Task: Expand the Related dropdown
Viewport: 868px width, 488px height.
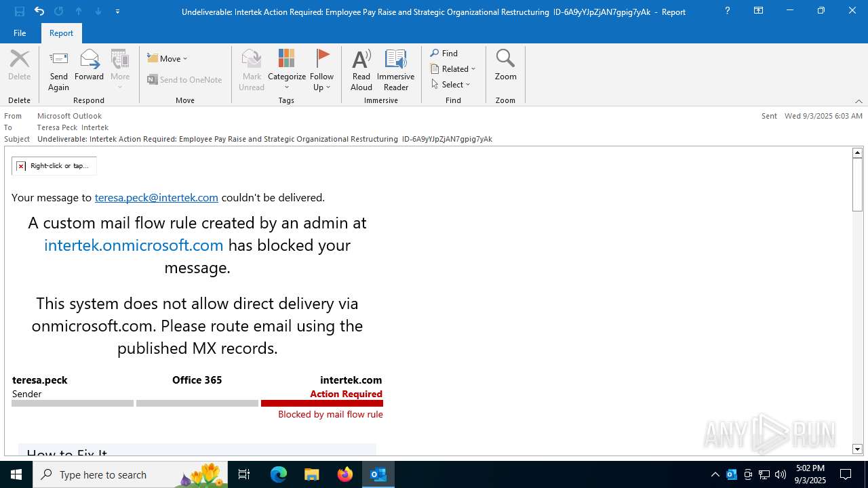Action: tap(453, 68)
